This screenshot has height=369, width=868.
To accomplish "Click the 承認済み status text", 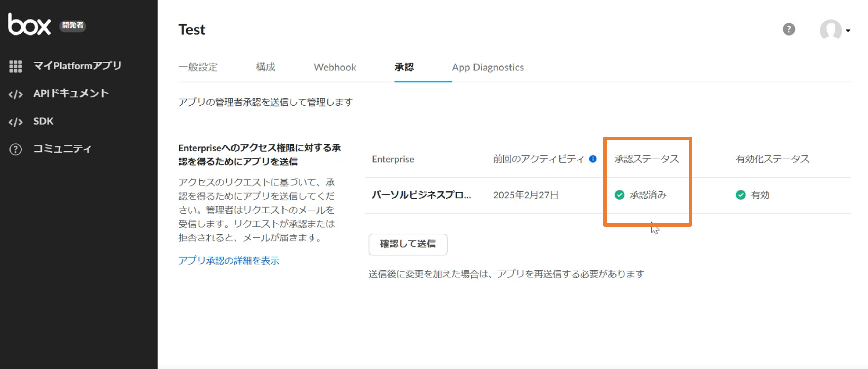I will coord(648,195).
